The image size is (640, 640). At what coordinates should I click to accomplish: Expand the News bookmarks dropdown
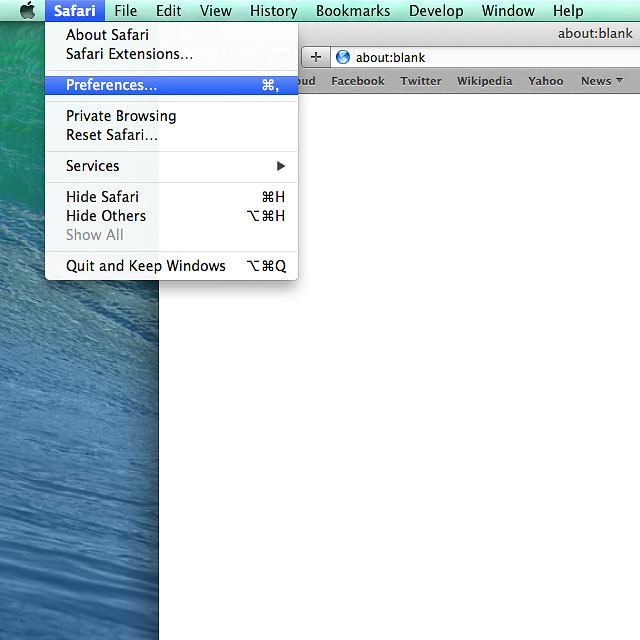click(x=602, y=81)
